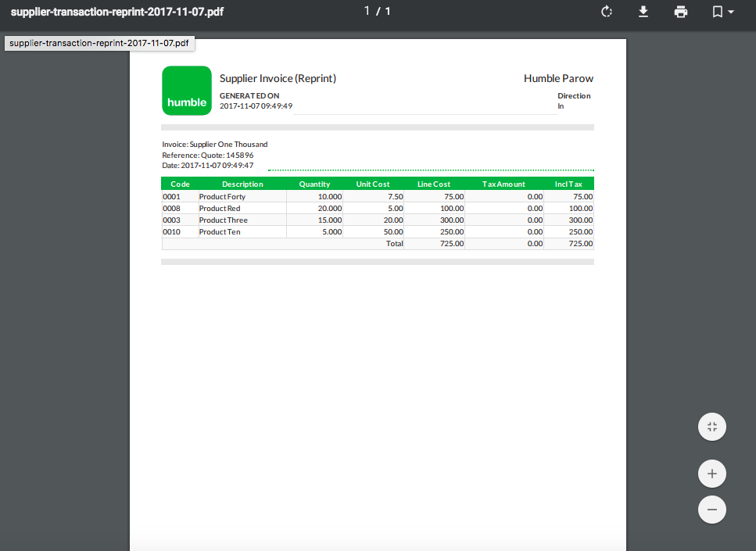Click unit cost 20.00 for Product Three
The image size is (756, 551).
pos(393,220)
